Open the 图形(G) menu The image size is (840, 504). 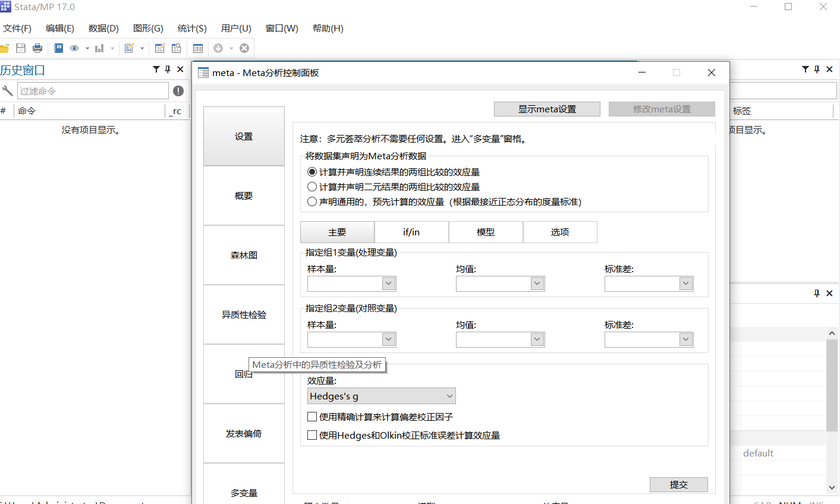148,28
